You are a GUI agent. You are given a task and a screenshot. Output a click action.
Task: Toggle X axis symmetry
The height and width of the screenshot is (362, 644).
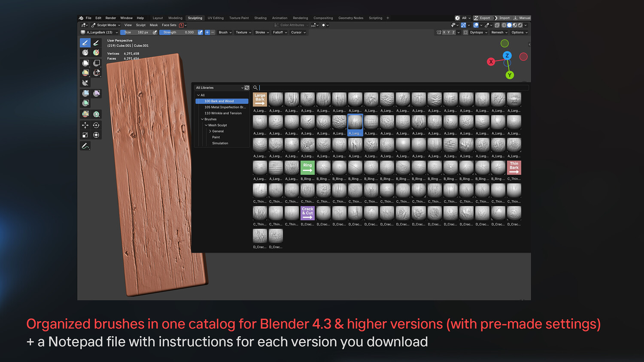[x=444, y=32]
